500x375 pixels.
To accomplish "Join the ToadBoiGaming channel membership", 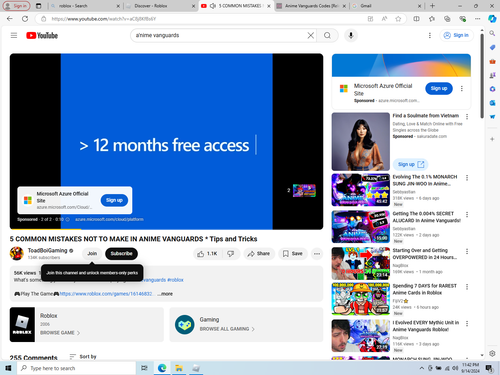I will click(92, 254).
